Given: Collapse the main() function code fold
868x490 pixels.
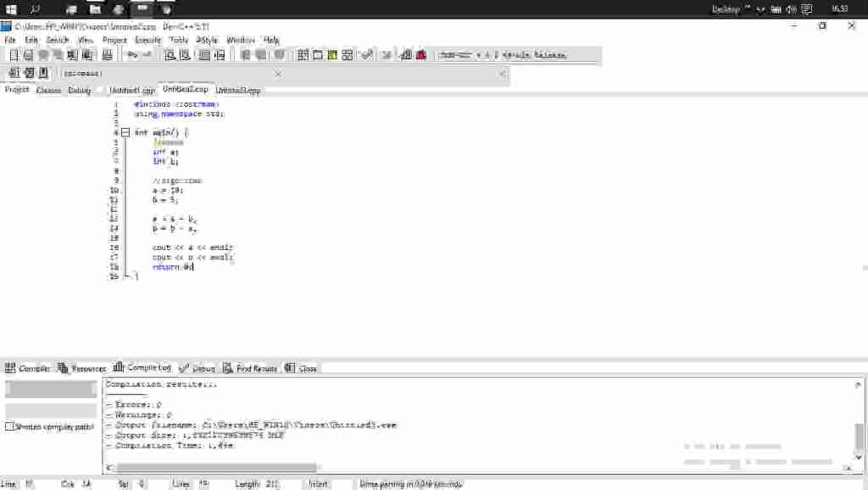Looking at the screenshot, I should click(125, 132).
